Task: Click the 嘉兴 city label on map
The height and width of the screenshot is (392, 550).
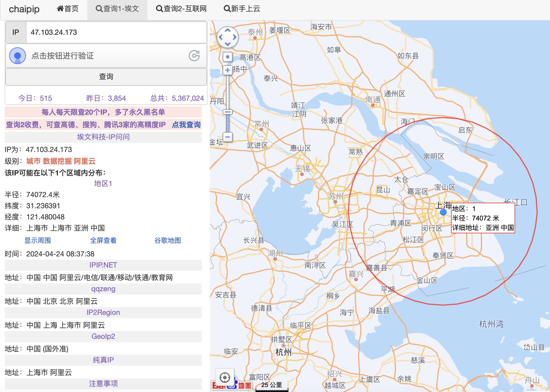Action: [x=356, y=274]
